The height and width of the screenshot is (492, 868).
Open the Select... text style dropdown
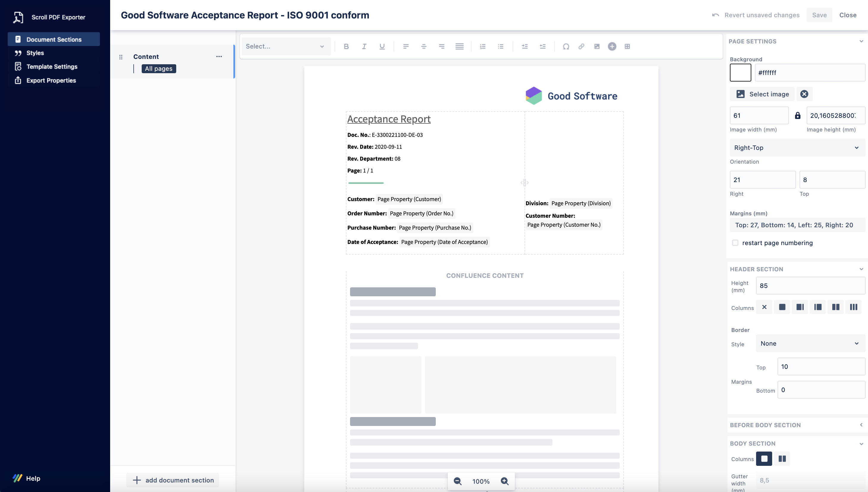click(285, 46)
